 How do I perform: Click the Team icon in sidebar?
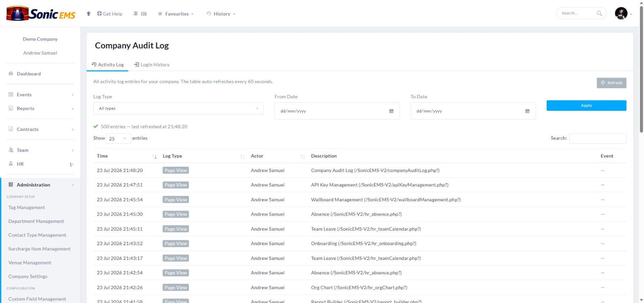coord(11,150)
